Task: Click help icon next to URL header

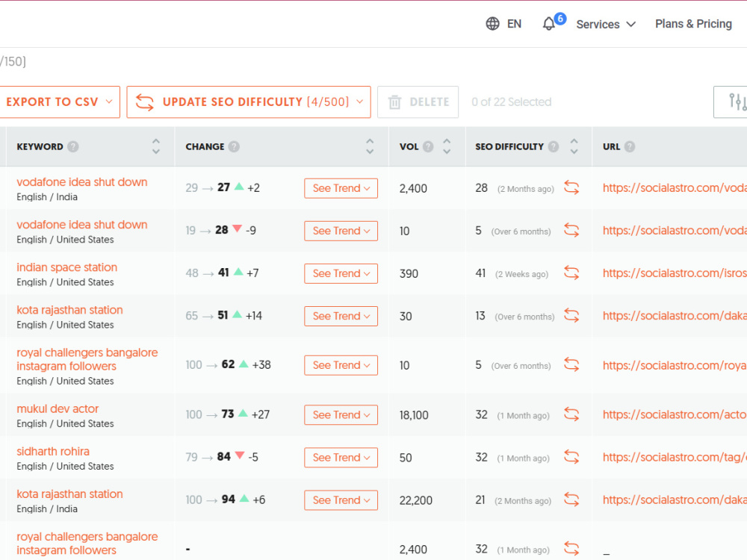Action: coord(630,146)
